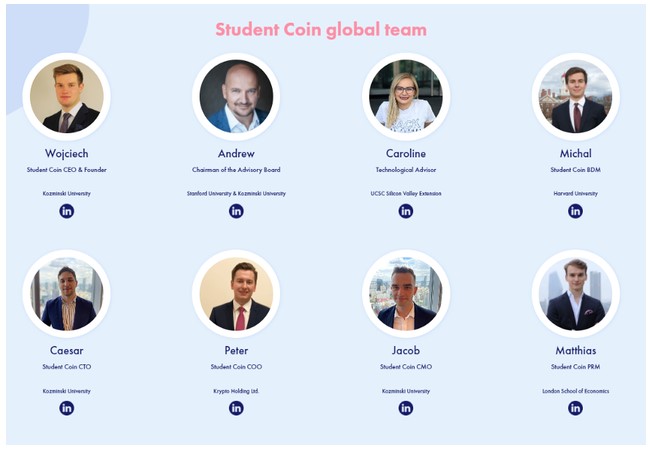650x453 pixels.
Task: Open Jacob's LinkedIn profile icon
Action: [x=406, y=408]
